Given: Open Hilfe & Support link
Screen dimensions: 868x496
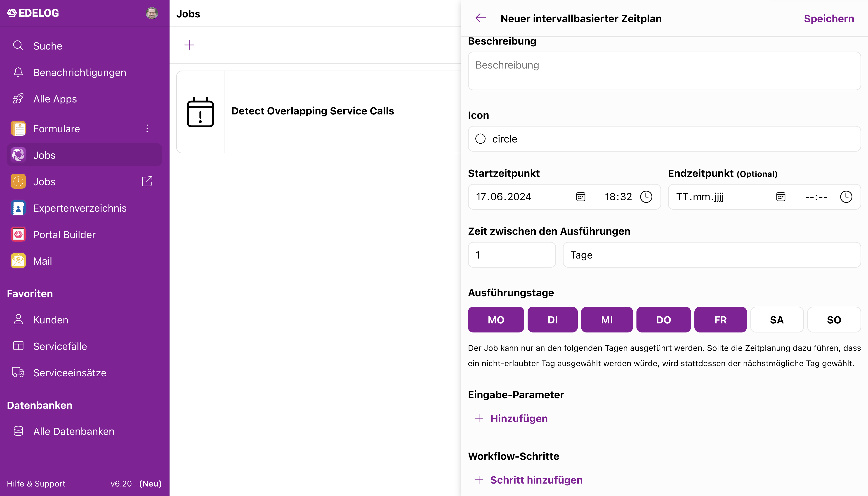Looking at the screenshot, I should point(36,484).
